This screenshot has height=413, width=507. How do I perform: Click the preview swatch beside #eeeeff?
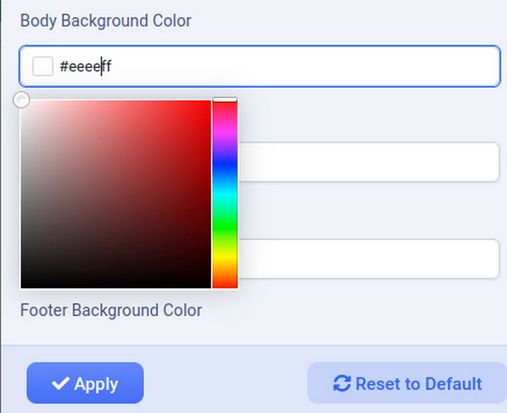(42, 66)
